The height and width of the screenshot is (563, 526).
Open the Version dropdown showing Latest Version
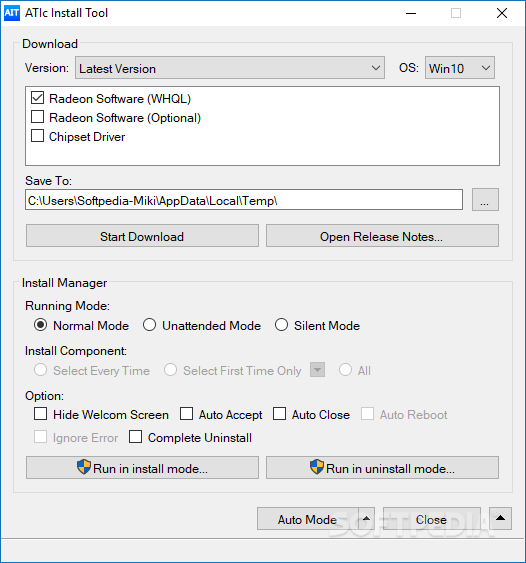point(230,68)
